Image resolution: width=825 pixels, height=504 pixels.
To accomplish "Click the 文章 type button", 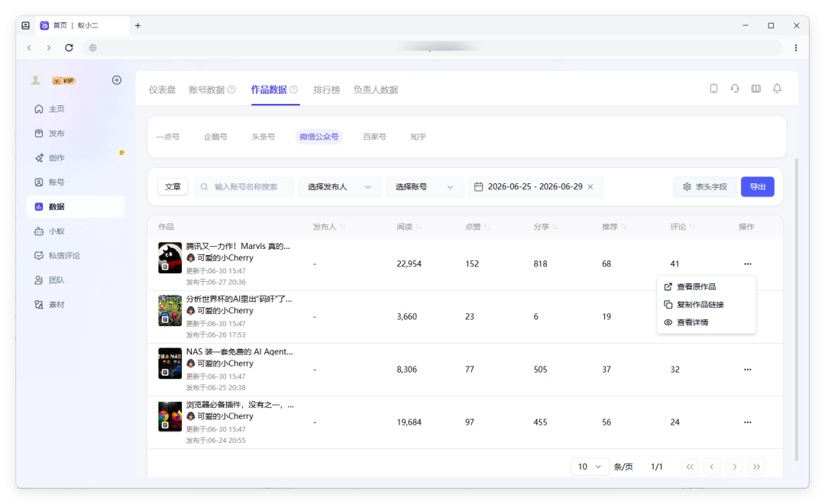I will pos(173,187).
